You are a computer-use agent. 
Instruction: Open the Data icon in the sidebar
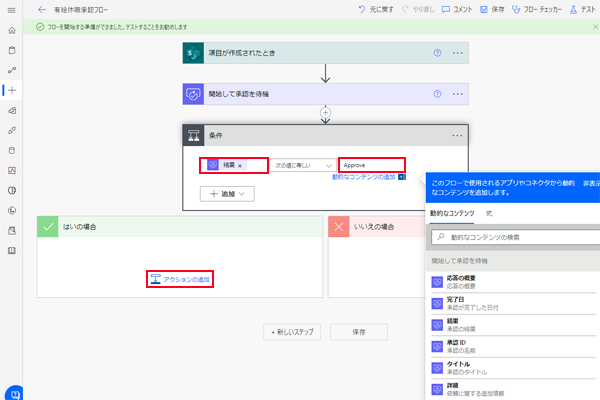[x=12, y=150]
